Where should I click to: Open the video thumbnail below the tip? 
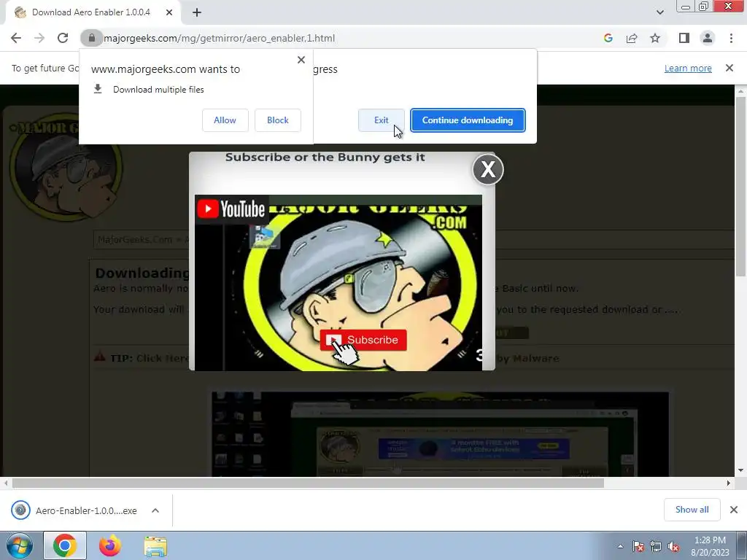coord(440,434)
